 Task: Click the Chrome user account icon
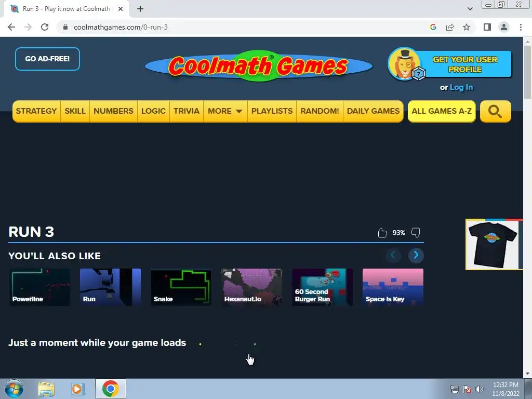click(x=504, y=27)
